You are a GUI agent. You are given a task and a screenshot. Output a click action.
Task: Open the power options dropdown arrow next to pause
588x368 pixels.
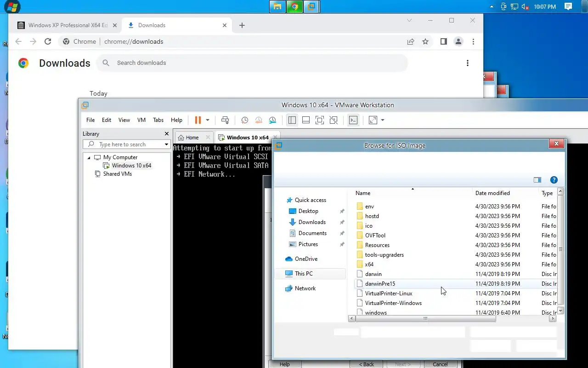pyautogui.click(x=208, y=120)
